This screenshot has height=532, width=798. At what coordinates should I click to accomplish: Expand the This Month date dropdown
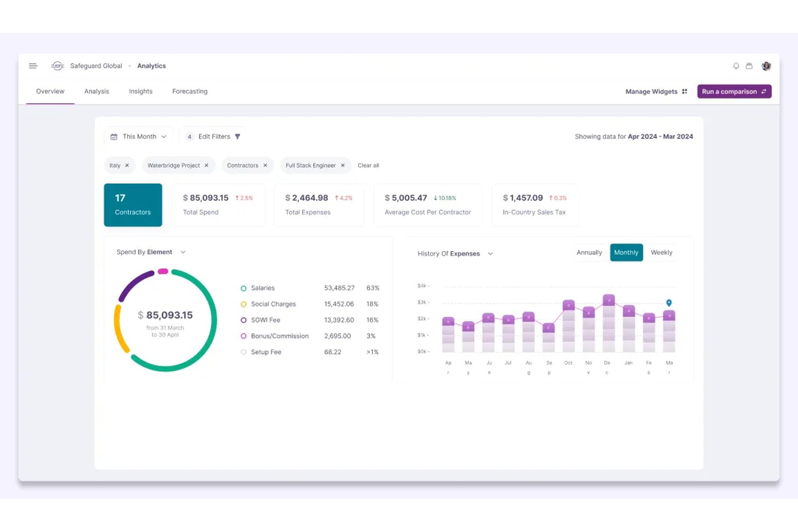pos(139,137)
